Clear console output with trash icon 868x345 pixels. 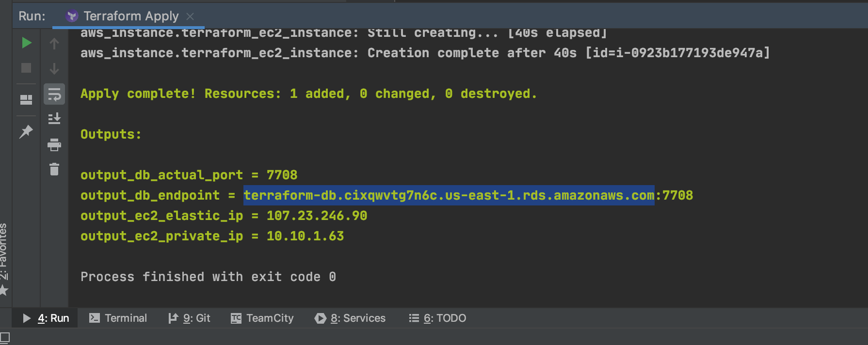pos(54,169)
